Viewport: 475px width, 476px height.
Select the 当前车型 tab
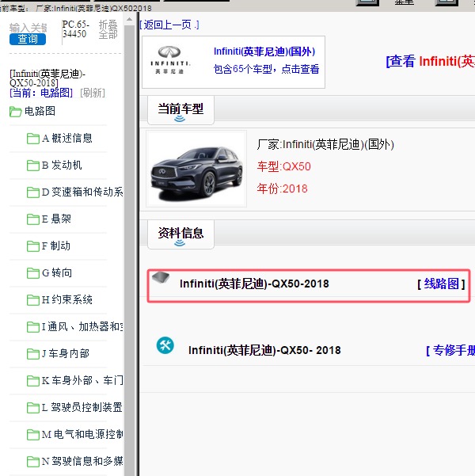tap(180, 110)
